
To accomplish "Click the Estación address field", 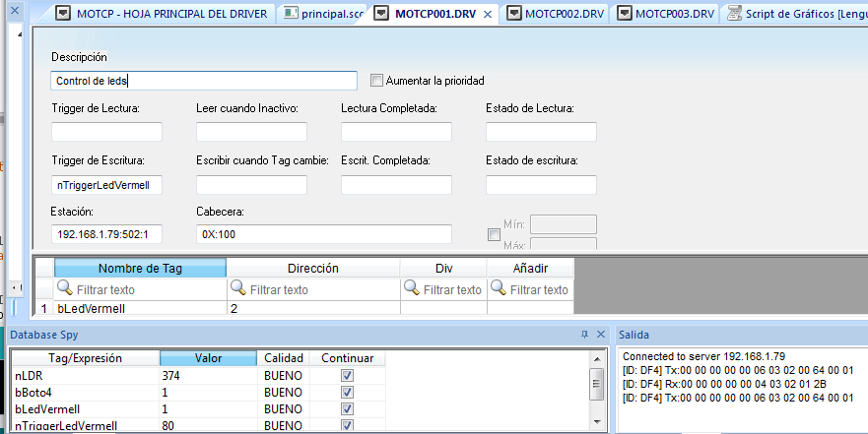I will (x=106, y=234).
